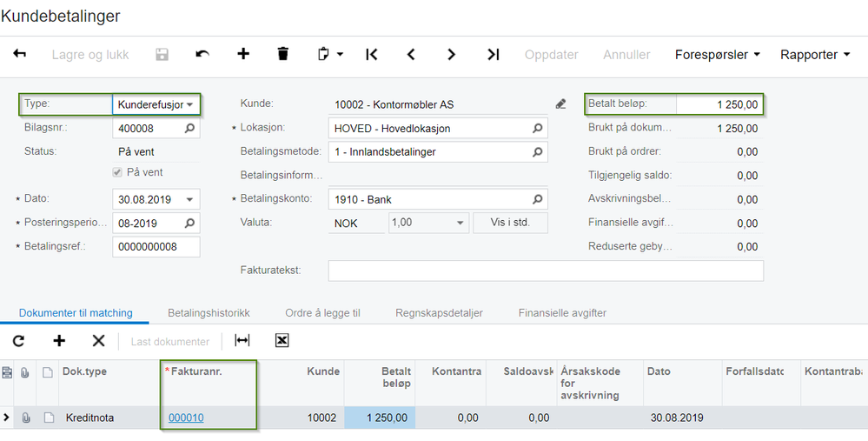Viewport: 868px width, 441px height.
Task: Click search magnifier in Lokasjon field
Action: 537,128
